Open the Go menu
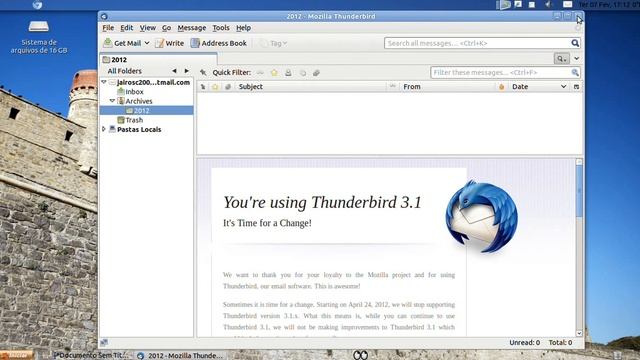640x360 pixels. (x=166, y=28)
